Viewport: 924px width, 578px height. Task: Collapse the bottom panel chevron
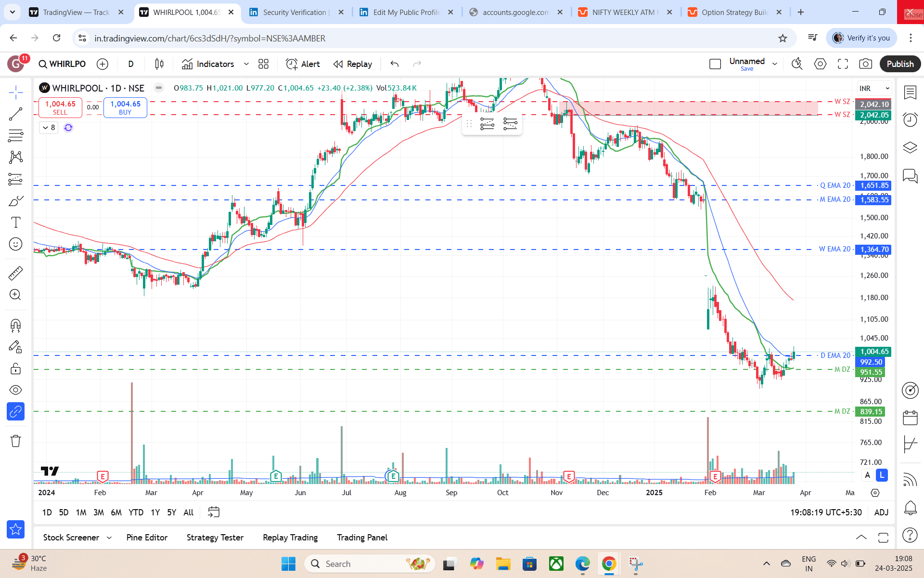[x=861, y=538]
